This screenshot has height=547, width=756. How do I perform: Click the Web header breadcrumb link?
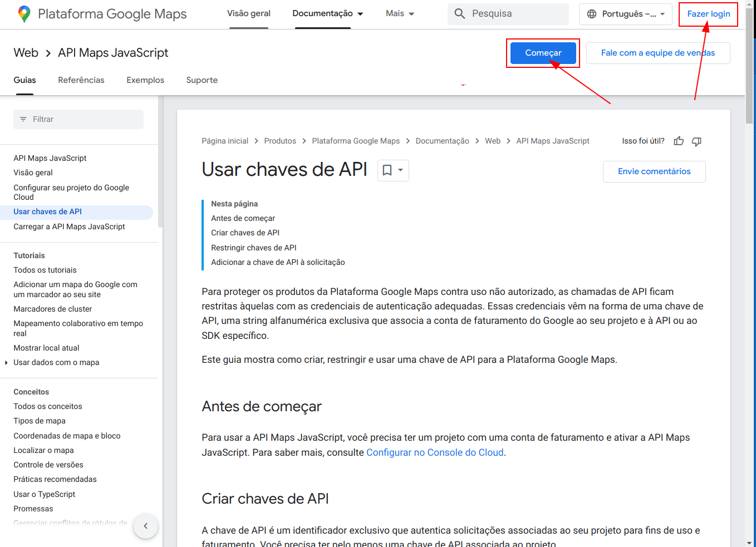coord(26,53)
